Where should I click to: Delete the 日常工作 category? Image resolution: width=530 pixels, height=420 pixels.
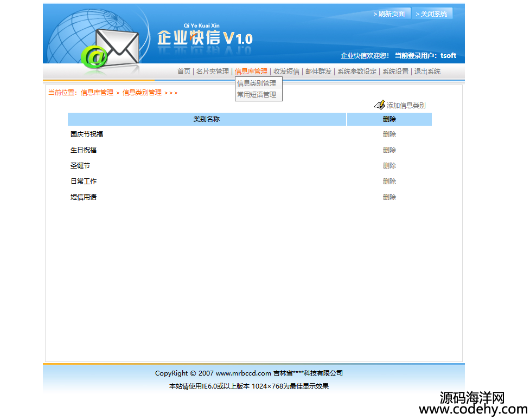point(389,182)
